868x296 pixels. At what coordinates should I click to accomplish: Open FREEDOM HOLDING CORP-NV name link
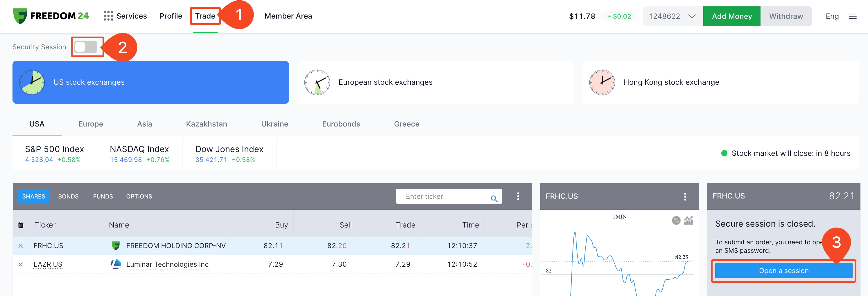(176, 246)
